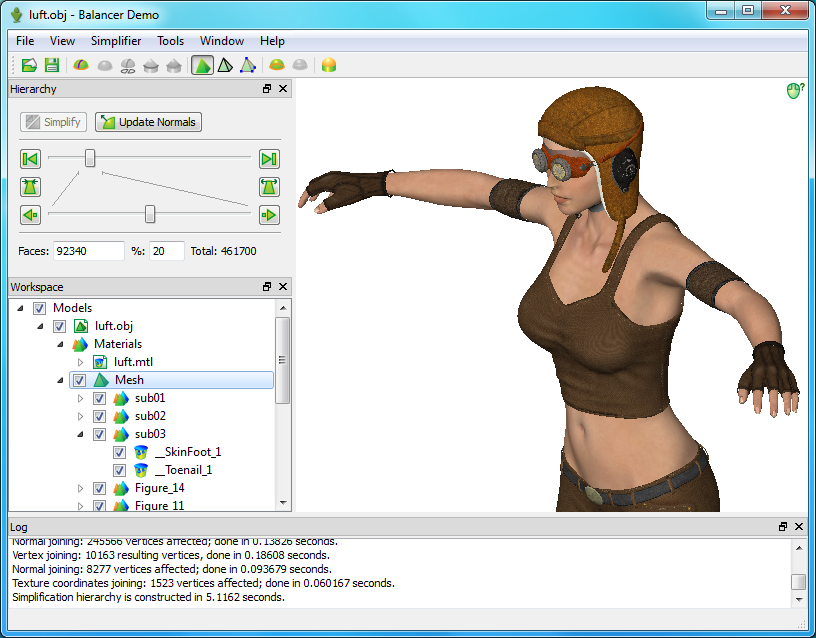Jump to hierarchy start with skip-first icon
816x638 pixels.
tap(30, 159)
